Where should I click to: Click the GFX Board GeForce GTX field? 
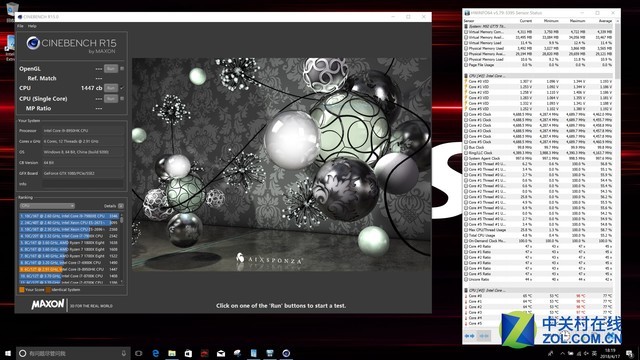click(x=83, y=173)
